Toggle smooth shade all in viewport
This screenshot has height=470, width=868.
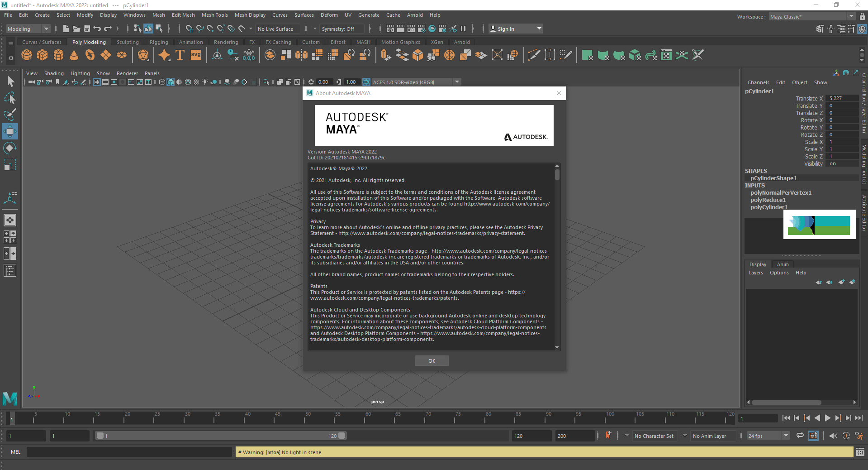(171, 82)
